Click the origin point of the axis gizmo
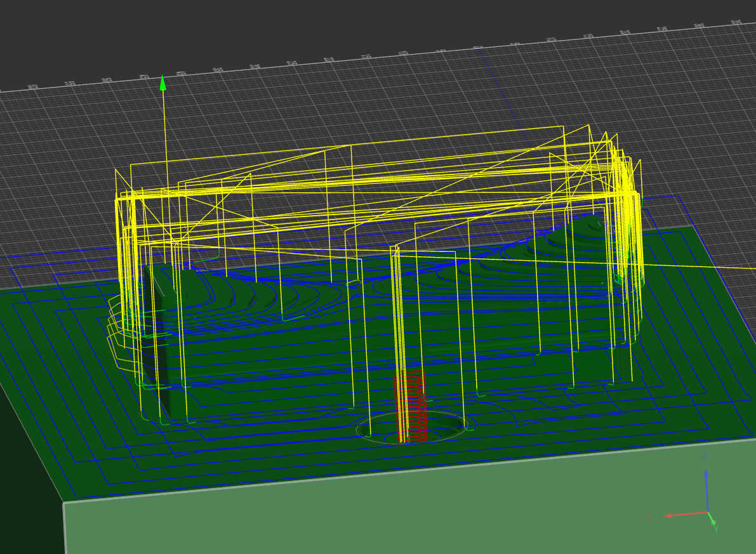The height and width of the screenshot is (554, 756). [x=706, y=511]
